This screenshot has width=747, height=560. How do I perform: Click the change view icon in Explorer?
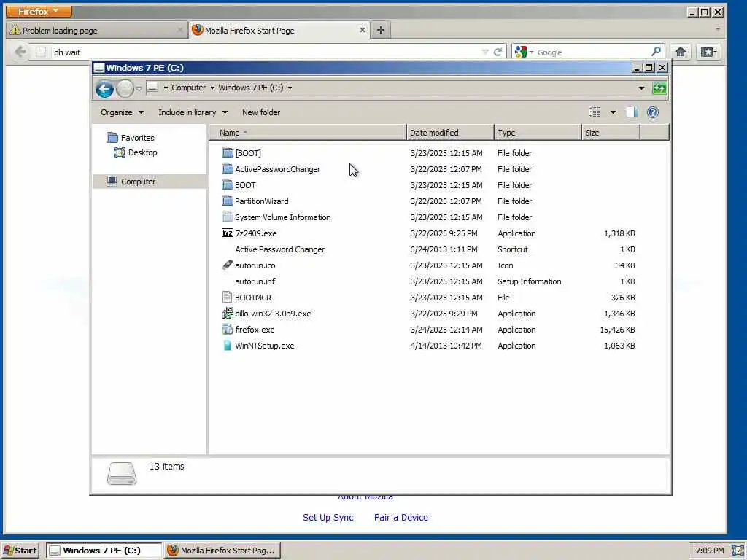tap(595, 112)
